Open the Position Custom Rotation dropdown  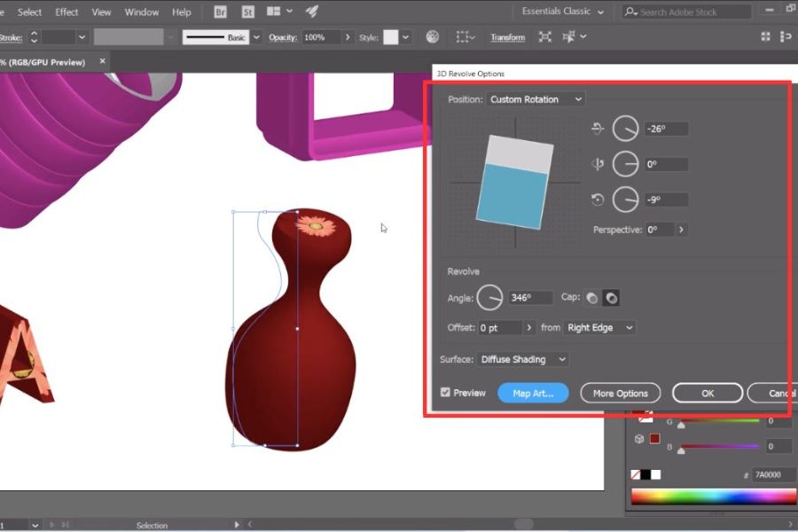click(x=536, y=99)
